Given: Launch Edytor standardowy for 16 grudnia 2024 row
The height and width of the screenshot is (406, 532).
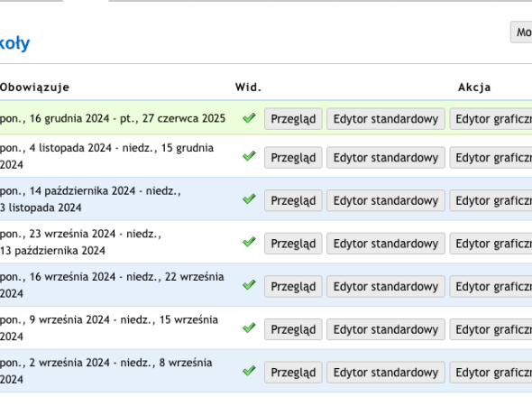Looking at the screenshot, I should 386,119.
